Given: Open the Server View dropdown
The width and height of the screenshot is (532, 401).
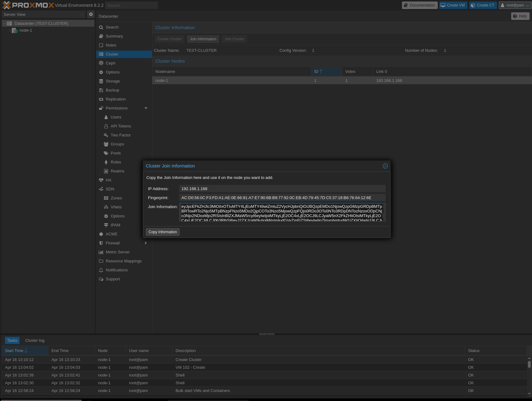Looking at the screenshot, I should click(x=43, y=14).
